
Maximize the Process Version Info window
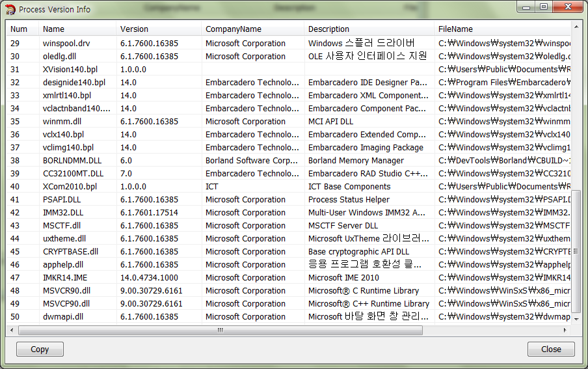click(x=543, y=7)
